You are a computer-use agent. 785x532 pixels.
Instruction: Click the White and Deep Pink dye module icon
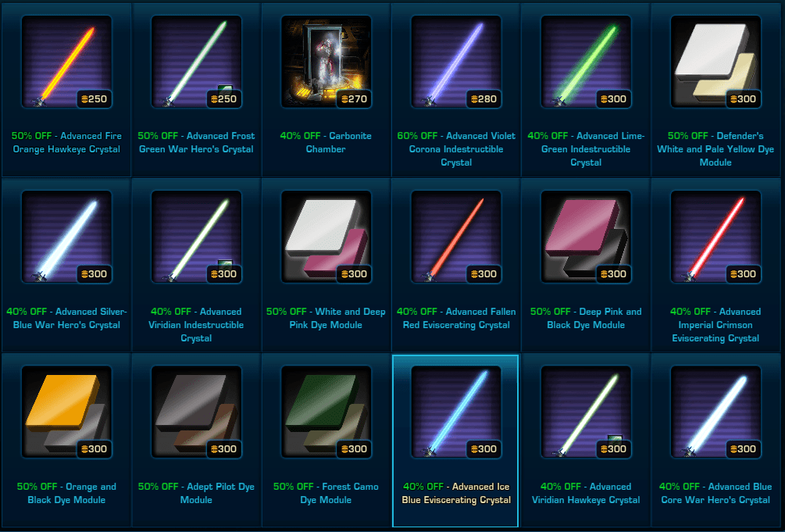[x=326, y=237]
